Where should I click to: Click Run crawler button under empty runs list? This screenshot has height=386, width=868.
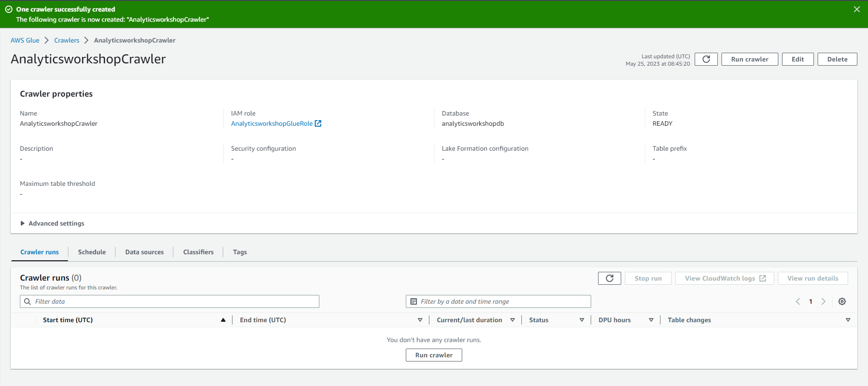[x=434, y=355]
